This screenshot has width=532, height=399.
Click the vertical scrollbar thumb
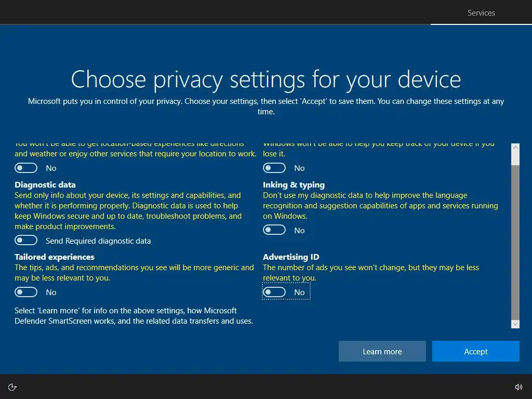[x=515, y=242]
